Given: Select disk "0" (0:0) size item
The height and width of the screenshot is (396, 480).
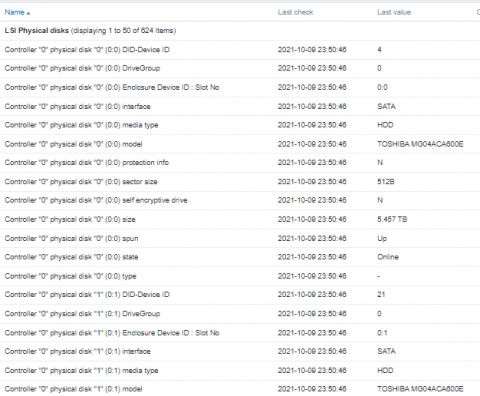Looking at the screenshot, I should [x=70, y=219].
